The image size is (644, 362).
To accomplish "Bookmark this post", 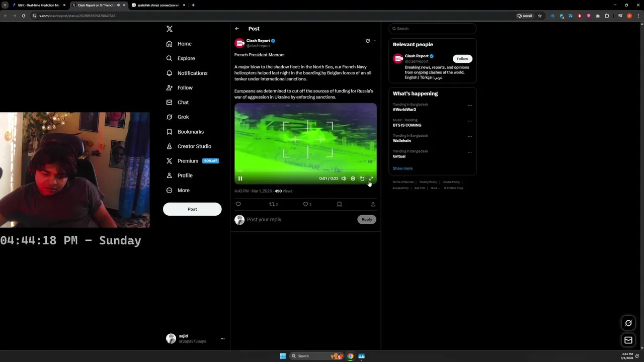I will (339, 204).
